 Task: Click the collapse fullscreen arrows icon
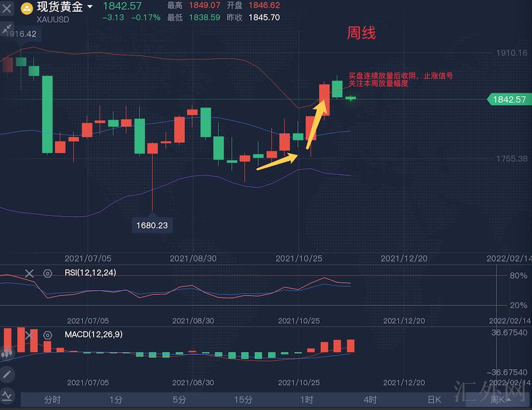7,29
